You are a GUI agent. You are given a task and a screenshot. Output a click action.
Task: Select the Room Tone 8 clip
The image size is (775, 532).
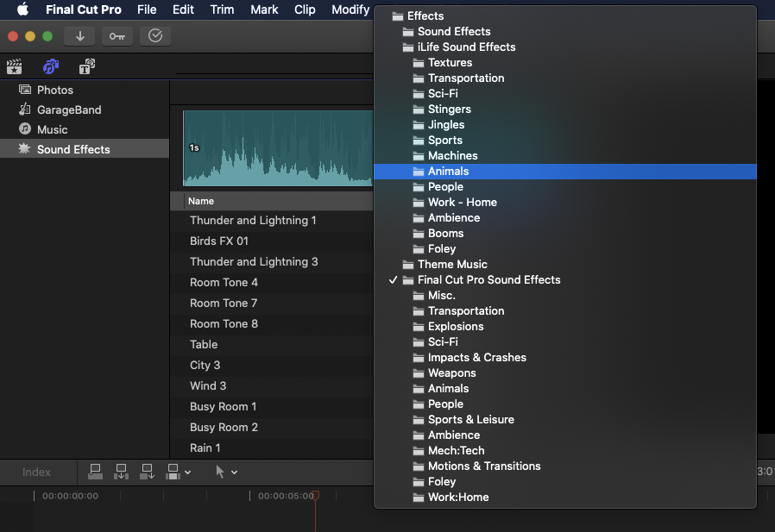coord(272,324)
